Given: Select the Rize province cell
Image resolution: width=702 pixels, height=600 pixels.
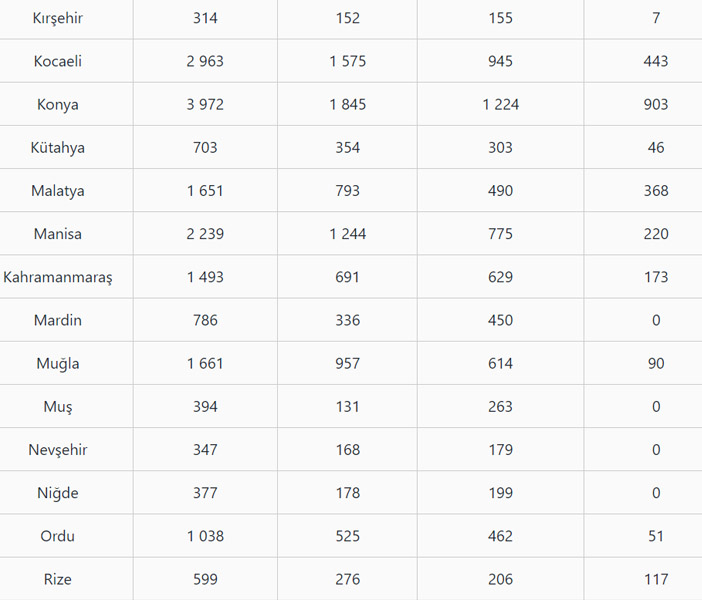Looking at the screenshot, I should (58, 578).
